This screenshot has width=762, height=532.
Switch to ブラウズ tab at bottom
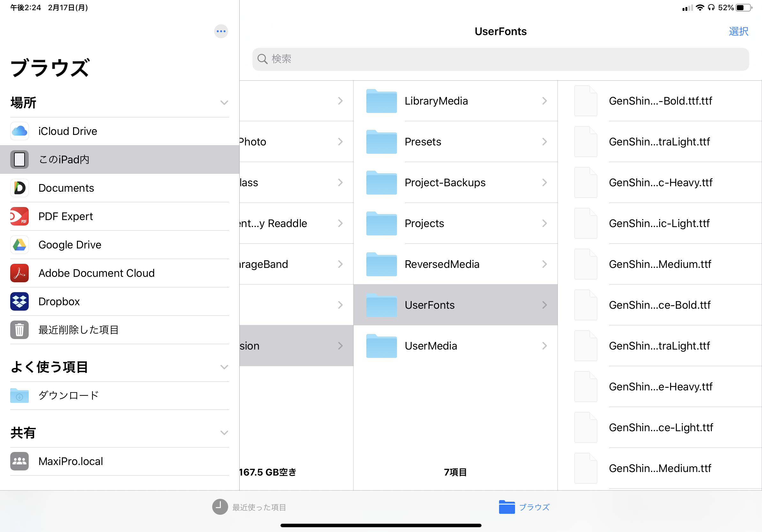pyautogui.click(x=524, y=507)
